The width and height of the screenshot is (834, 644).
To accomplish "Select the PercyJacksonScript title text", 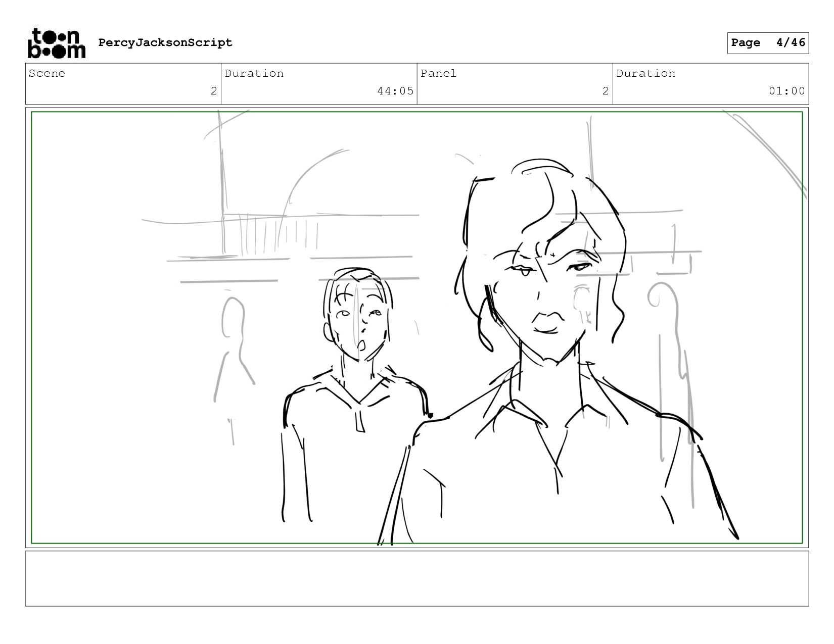I will [x=165, y=42].
